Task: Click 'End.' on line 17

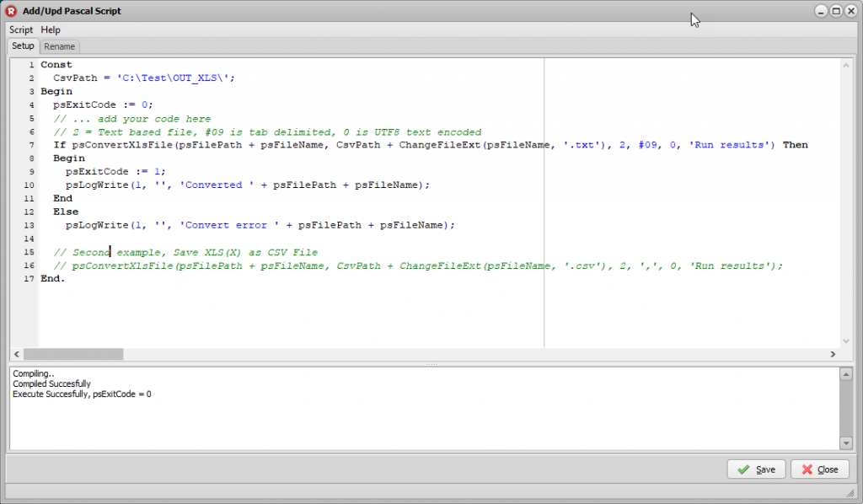Action: point(53,279)
